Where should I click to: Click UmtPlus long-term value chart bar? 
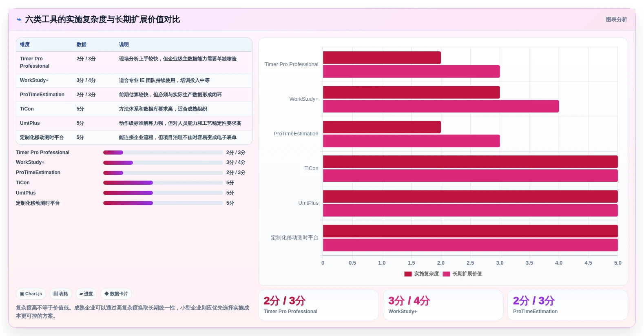coord(470,210)
